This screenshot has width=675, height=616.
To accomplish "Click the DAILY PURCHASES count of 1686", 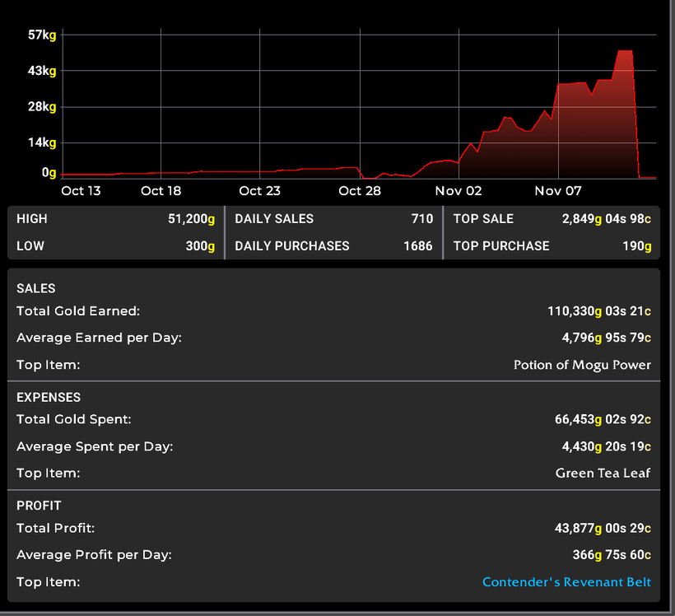I will (x=417, y=245).
